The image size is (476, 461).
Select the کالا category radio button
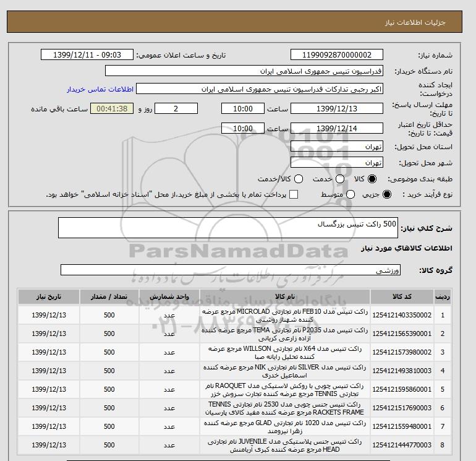pyautogui.click(x=372, y=179)
